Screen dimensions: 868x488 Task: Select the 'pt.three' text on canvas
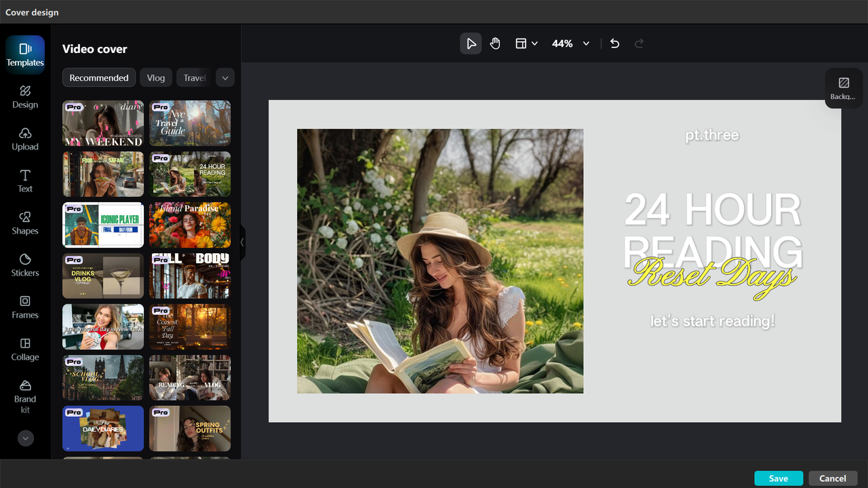712,135
